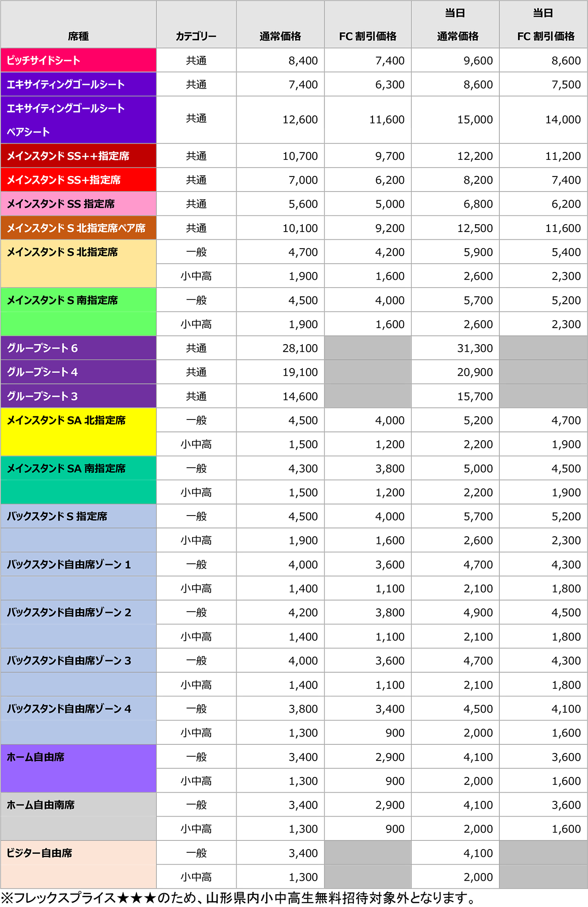Click the カテゴリー column header
The height and width of the screenshot is (907, 588).
[x=196, y=36]
